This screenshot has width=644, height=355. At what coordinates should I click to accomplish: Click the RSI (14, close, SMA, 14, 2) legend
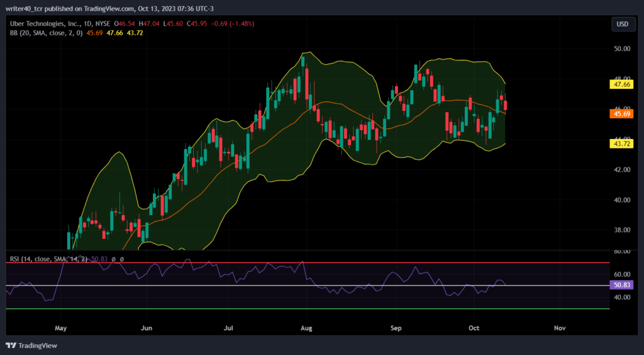[49, 259]
